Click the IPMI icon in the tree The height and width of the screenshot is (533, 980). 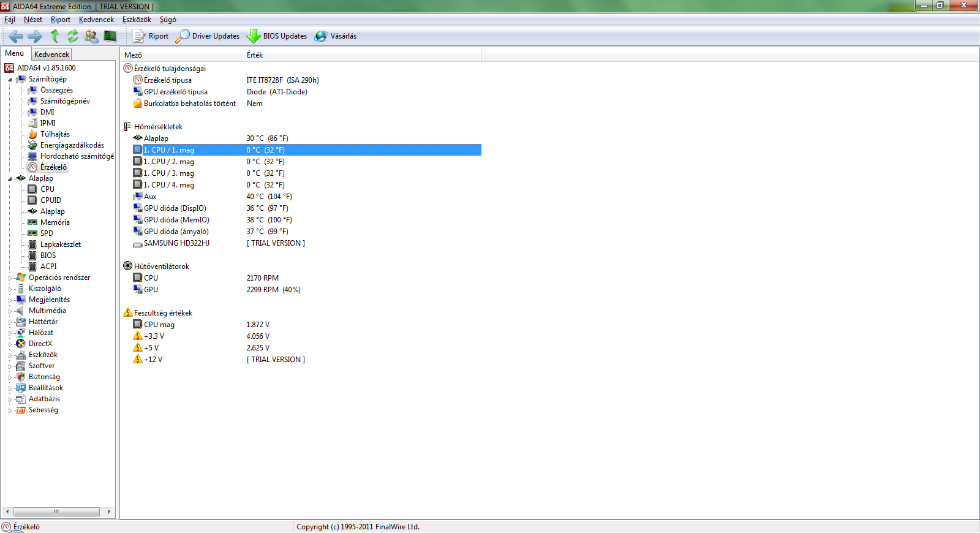[x=32, y=123]
